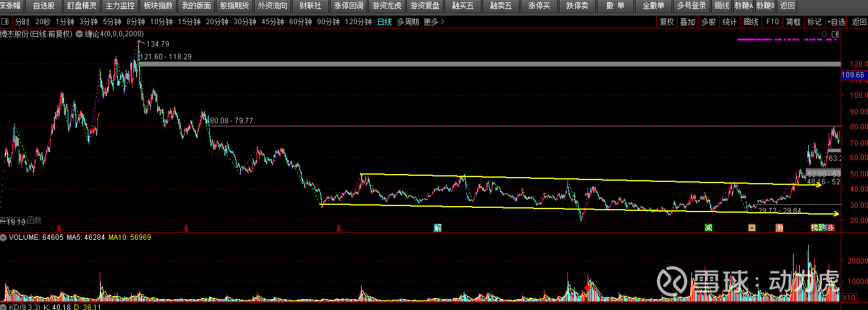Click the 教鞭A toolbar button

pyautogui.click(x=743, y=6)
